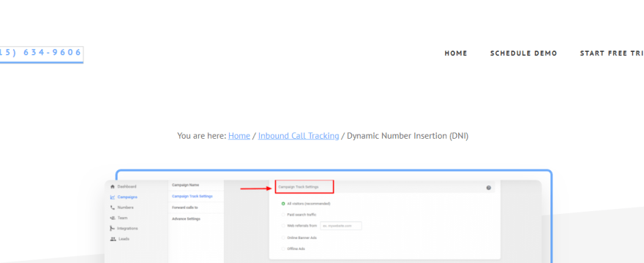The image size is (644, 263).
Task: Select Web referrals from radio option
Action: click(283, 226)
